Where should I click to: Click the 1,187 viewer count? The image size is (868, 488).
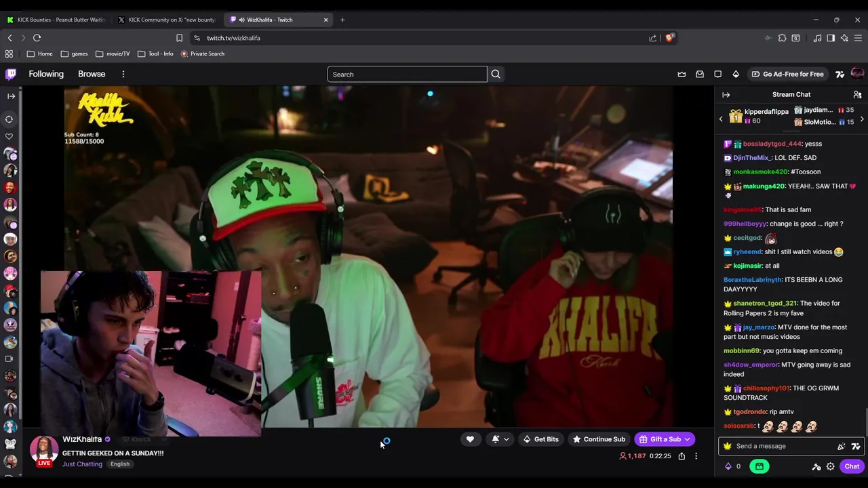click(x=633, y=456)
